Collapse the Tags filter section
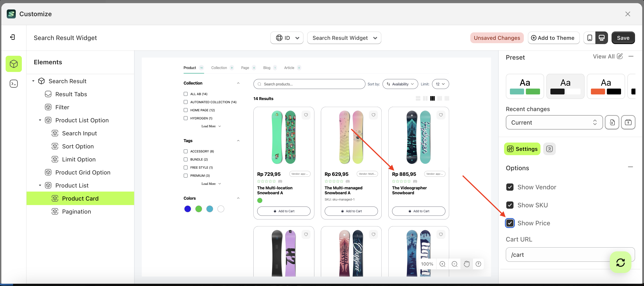 [x=238, y=140]
